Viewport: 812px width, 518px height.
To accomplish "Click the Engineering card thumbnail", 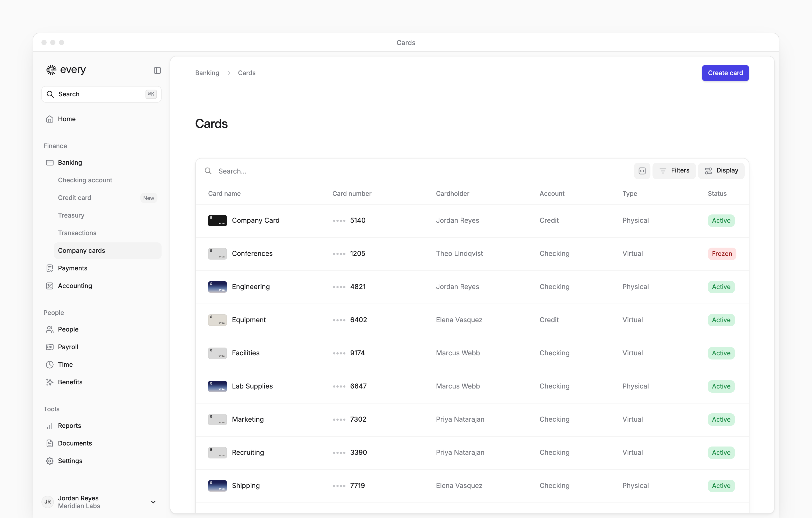I will [217, 287].
